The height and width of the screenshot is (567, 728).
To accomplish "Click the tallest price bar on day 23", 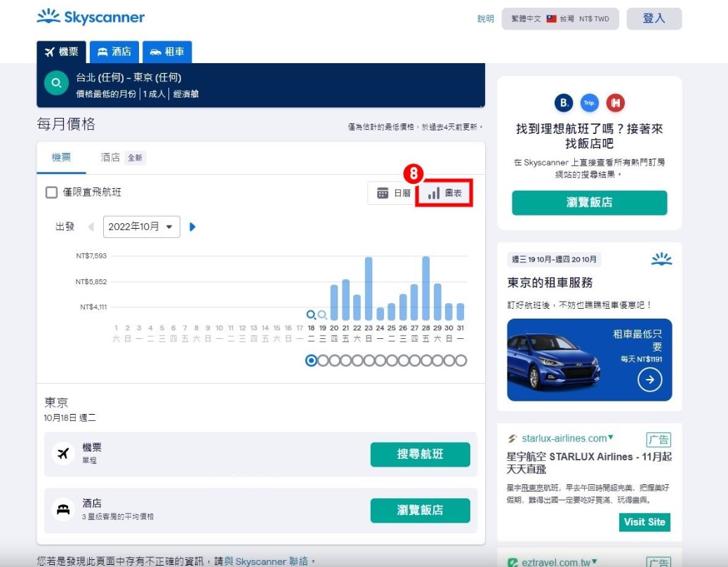I will (368, 288).
